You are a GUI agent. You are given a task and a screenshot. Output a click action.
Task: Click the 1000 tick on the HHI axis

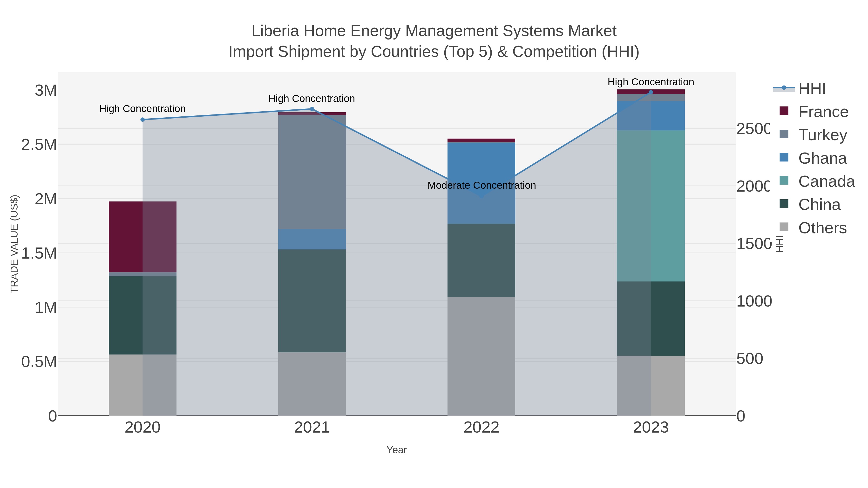754,301
